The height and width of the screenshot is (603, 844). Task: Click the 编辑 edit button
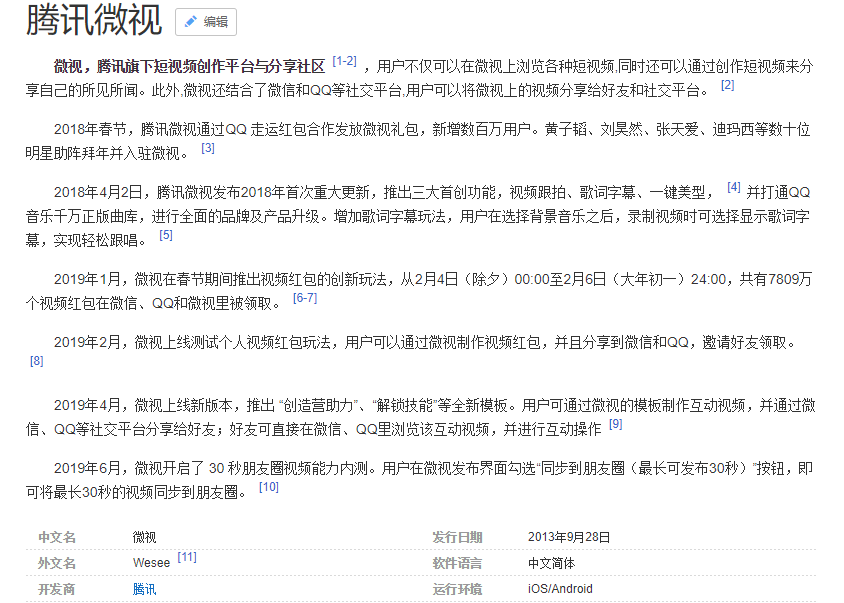206,22
